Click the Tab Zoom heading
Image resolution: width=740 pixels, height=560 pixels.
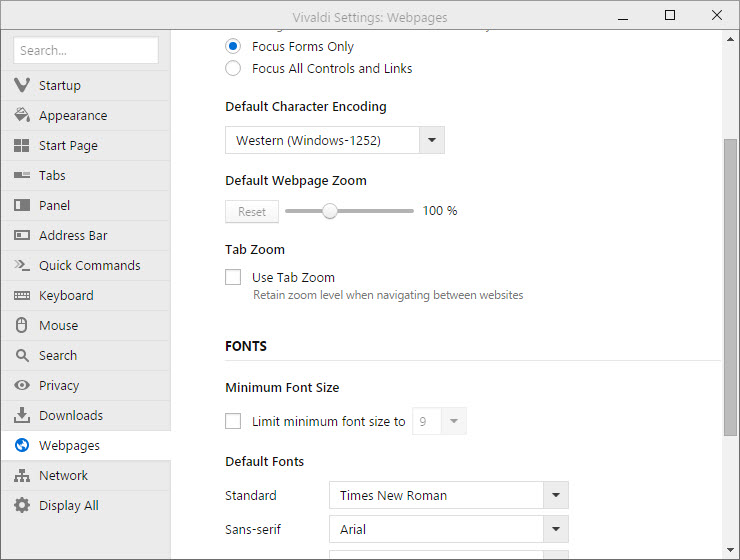(255, 249)
